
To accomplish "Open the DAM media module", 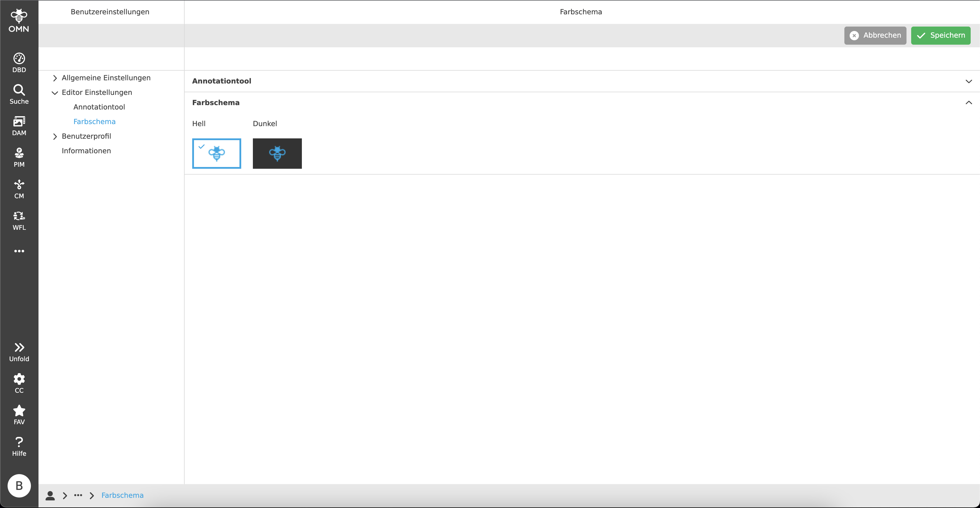I will tap(19, 125).
